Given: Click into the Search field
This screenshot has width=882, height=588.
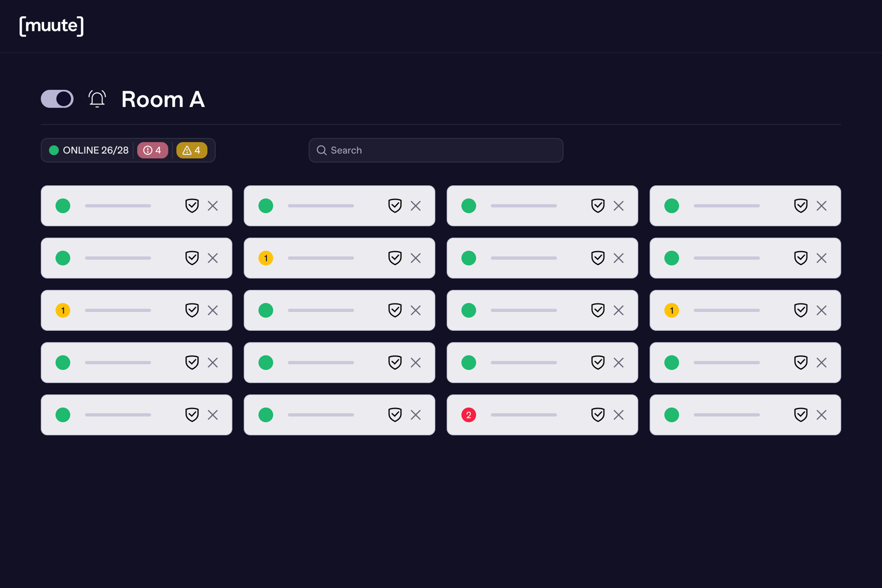Looking at the screenshot, I should pos(441,150).
